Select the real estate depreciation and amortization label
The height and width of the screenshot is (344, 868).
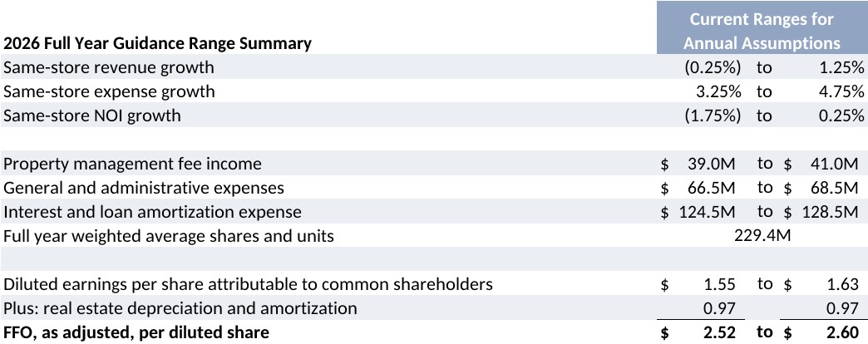coord(180,308)
